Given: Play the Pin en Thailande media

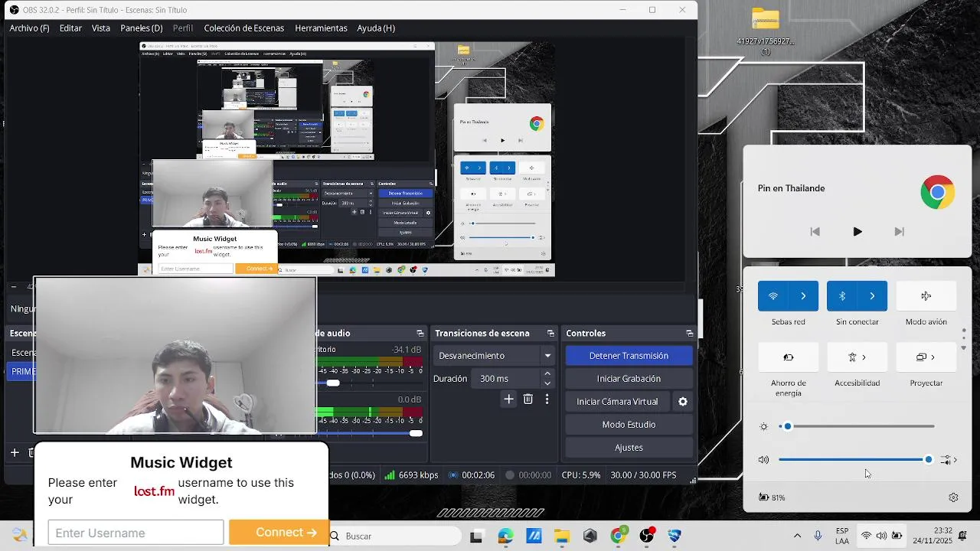Looking at the screenshot, I should [857, 232].
